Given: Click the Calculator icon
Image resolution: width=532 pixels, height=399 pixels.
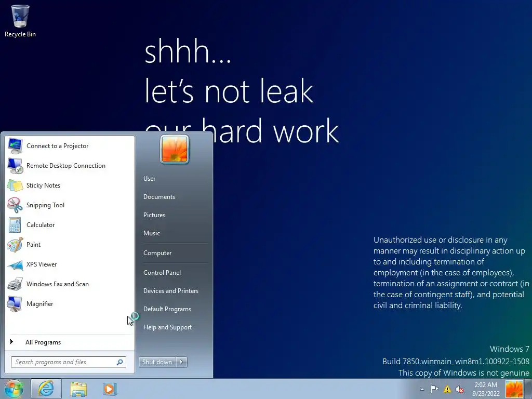Looking at the screenshot, I should pyautogui.click(x=15, y=224).
